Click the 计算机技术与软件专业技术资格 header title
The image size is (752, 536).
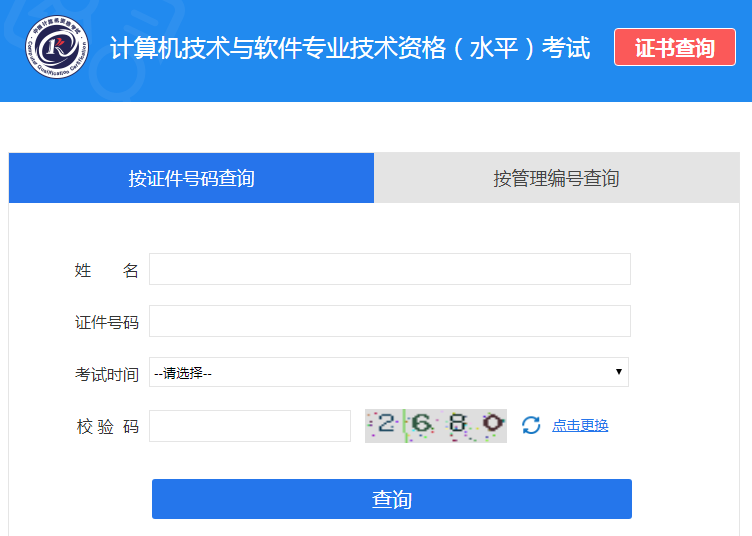tap(349, 48)
